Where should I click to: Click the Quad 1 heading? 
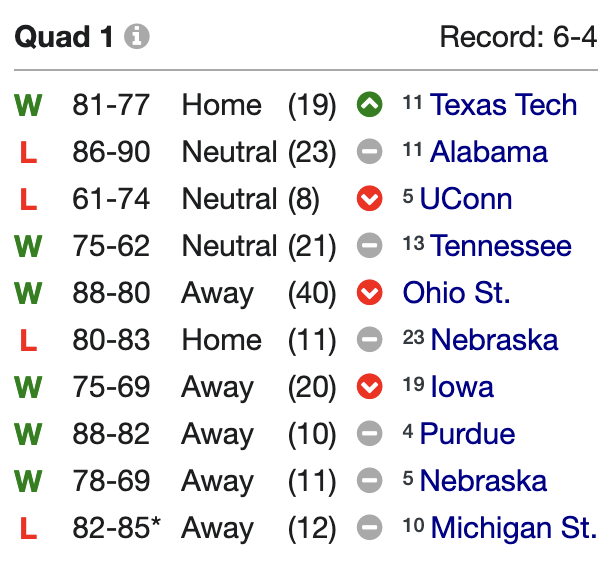tap(64, 38)
